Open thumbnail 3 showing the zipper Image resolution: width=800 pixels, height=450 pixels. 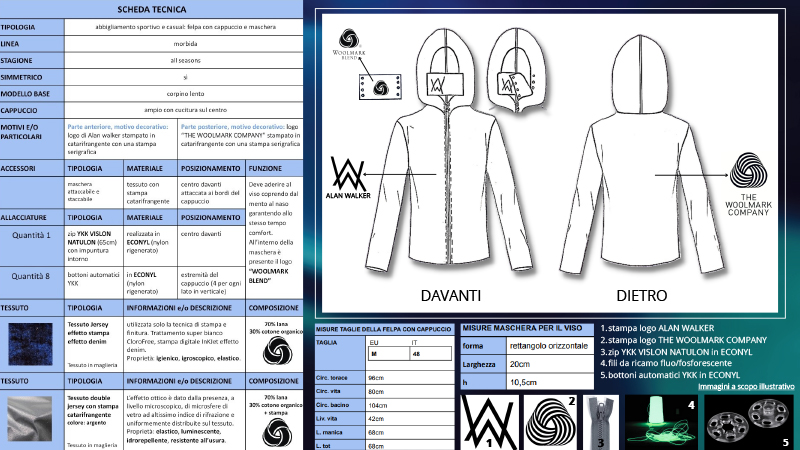pos(601,422)
